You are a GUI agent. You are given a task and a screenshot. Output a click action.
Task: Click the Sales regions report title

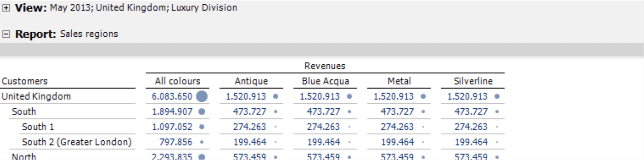coord(89,34)
